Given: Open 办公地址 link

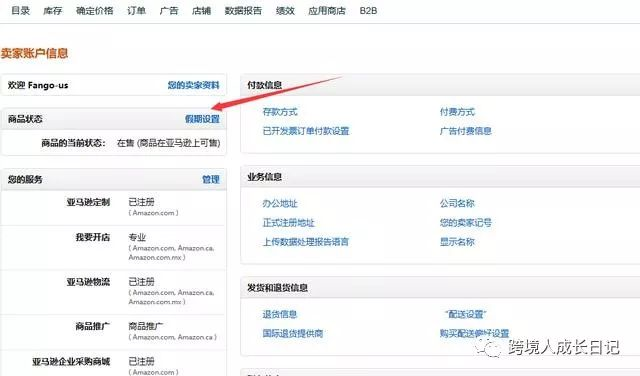Looking at the screenshot, I should click(280, 203).
